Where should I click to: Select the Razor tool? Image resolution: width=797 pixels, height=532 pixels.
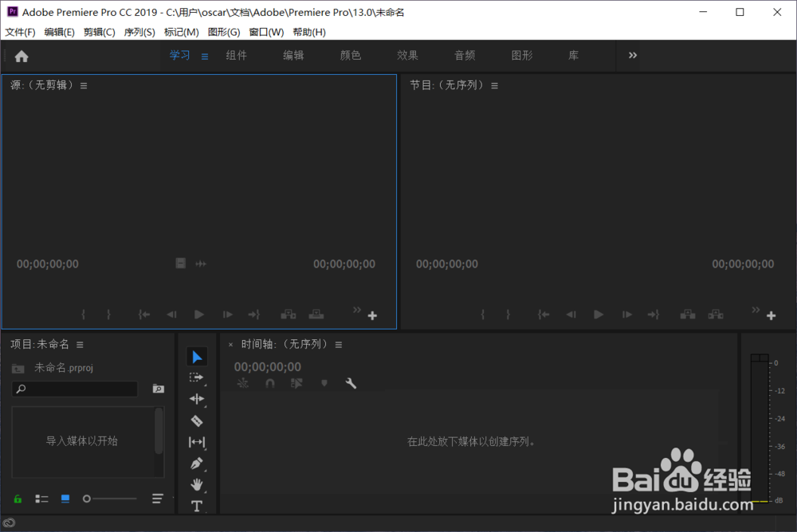[x=197, y=421]
